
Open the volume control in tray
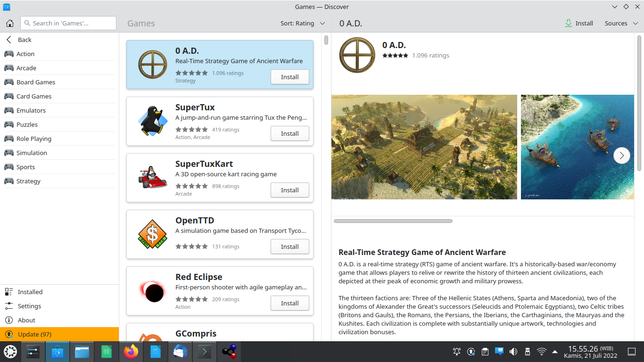[x=513, y=352]
